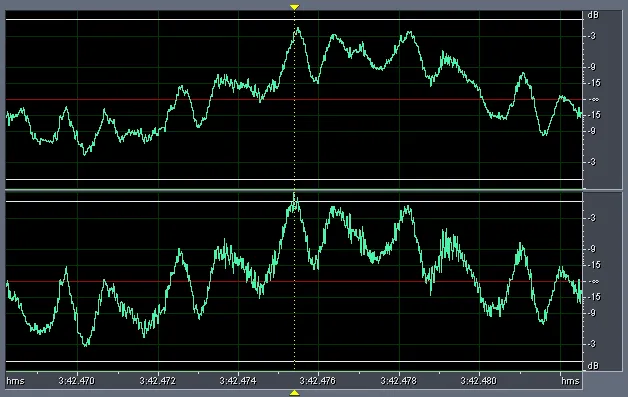Click the hms label at the timeline's right end
Viewport: 628px width, 397px height.
pos(570,381)
